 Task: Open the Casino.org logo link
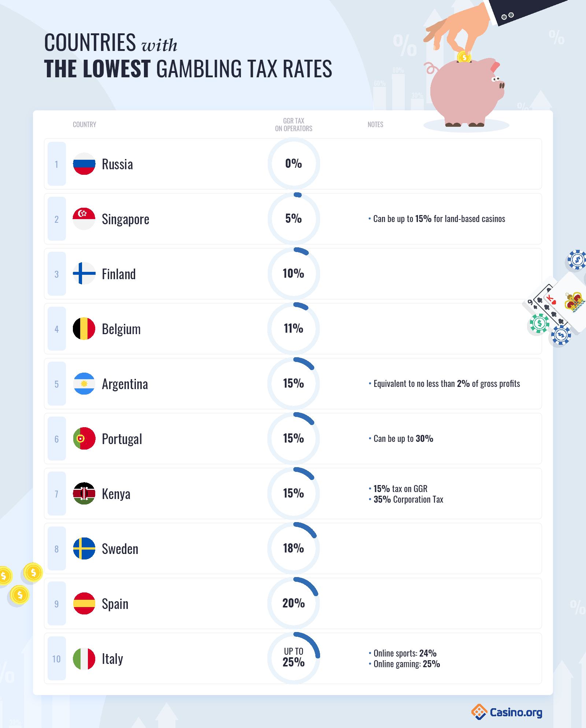coord(507,712)
